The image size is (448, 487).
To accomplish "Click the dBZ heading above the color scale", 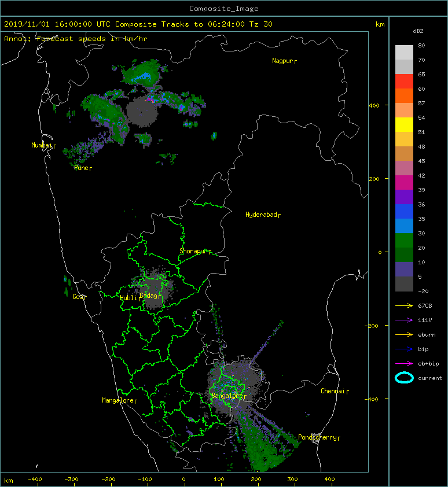I will (x=418, y=31).
